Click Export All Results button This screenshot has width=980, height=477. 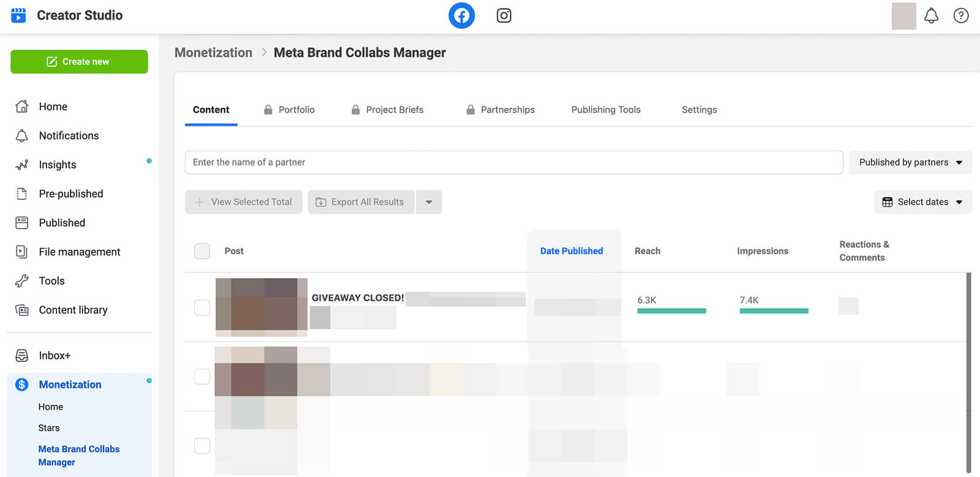[x=361, y=202]
